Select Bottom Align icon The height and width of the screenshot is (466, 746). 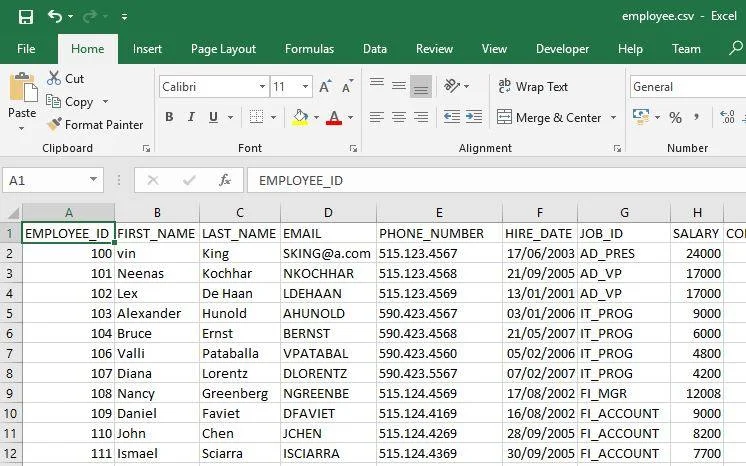click(x=421, y=86)
